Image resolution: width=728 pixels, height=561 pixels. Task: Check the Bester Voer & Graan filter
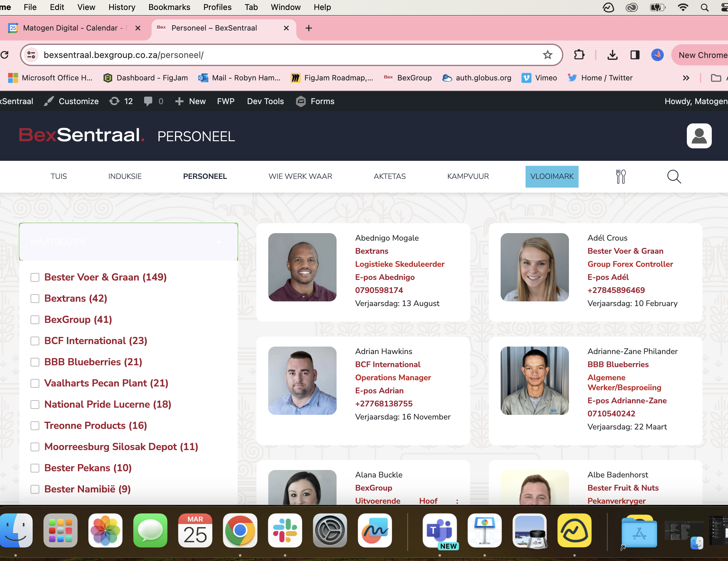[35, 277]
